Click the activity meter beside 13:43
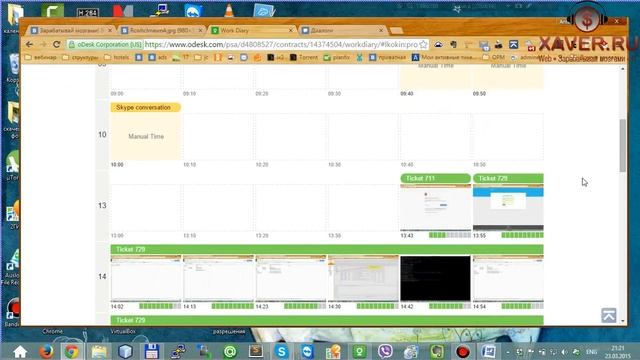This screenshot has width=640, height=360. 450,235
